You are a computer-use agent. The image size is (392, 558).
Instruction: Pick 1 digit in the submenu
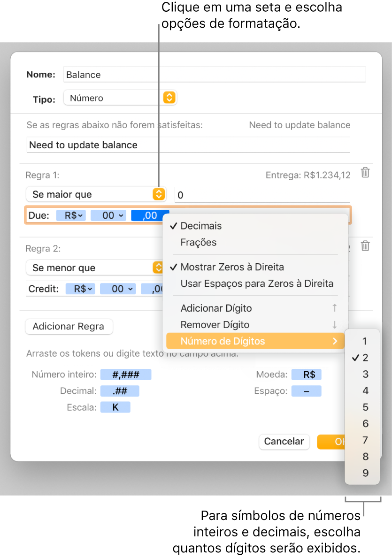[362, 341]
